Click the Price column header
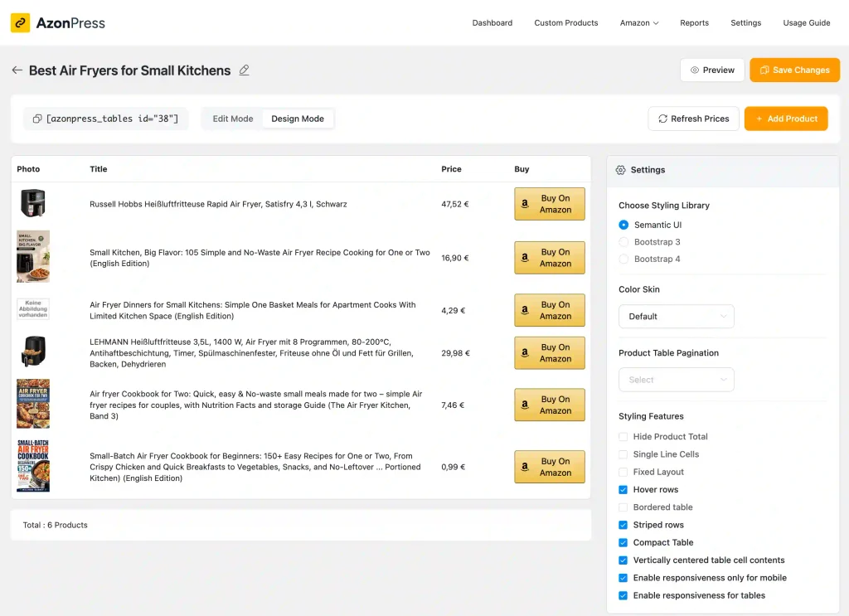The width and height of the screenshot is (849, 616). coord(451,169)
